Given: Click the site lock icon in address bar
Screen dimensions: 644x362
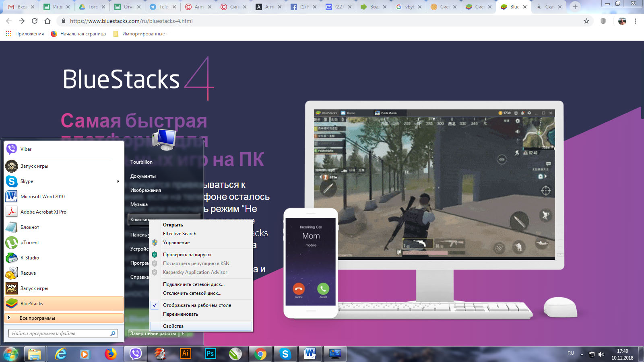Looking at the screenshot, I should [x=64, y=21].
